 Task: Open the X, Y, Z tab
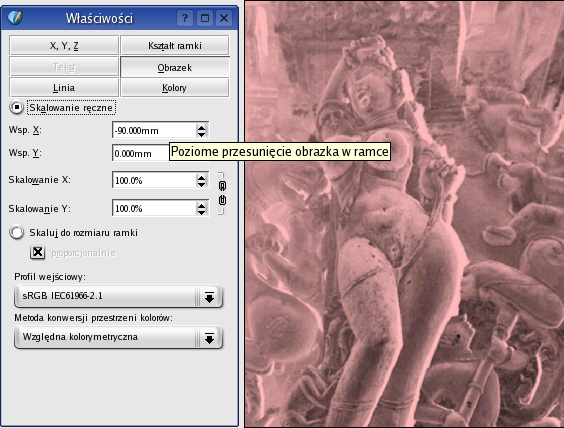point(64,45)
